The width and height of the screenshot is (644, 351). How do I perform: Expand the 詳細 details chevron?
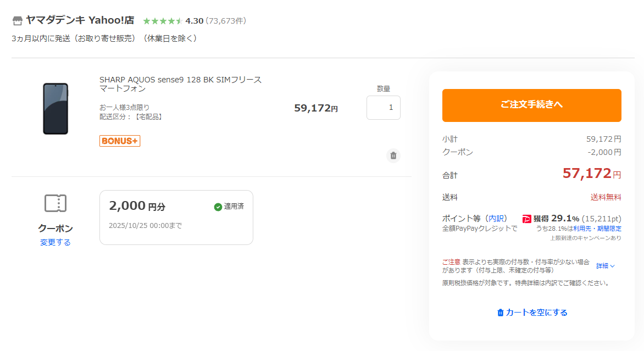tap(606, 266)
